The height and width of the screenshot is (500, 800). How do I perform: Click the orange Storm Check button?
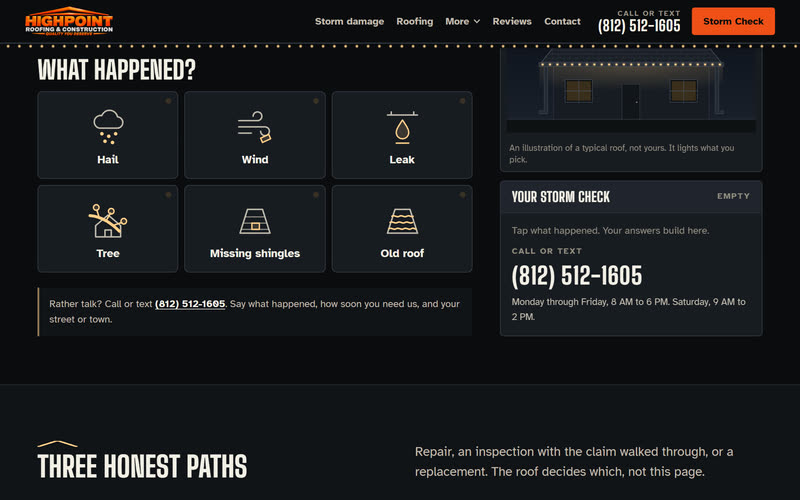coord(733,21)
